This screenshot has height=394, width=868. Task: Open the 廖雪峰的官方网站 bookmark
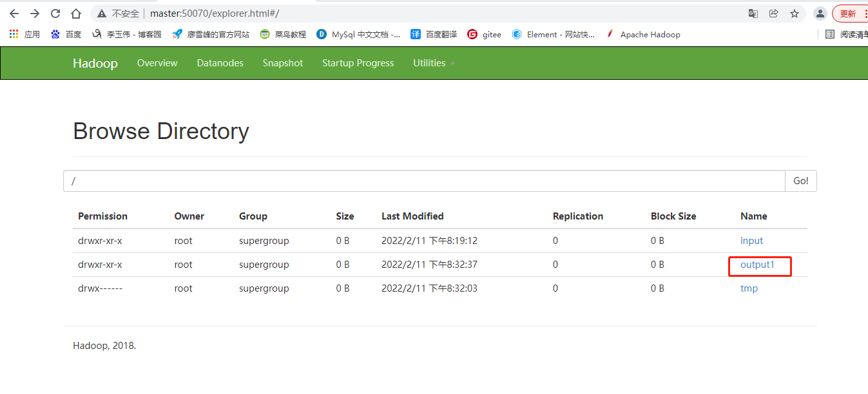[211, 34]
